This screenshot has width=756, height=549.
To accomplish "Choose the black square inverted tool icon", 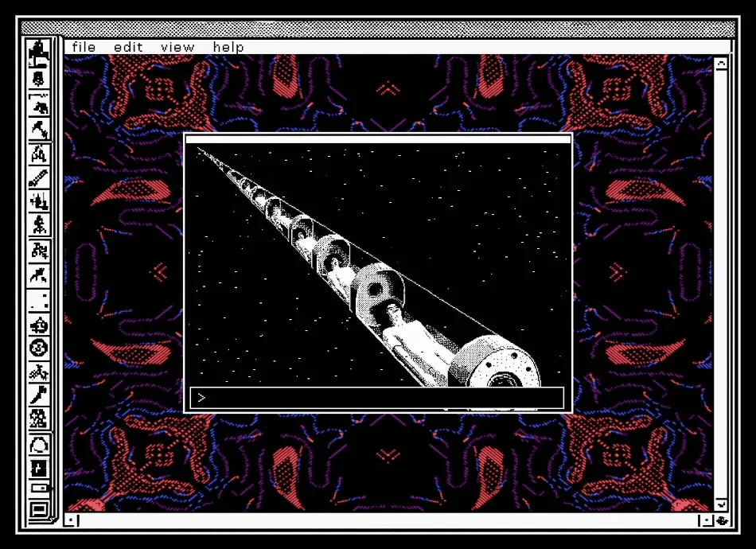I will tap(39, 468).
